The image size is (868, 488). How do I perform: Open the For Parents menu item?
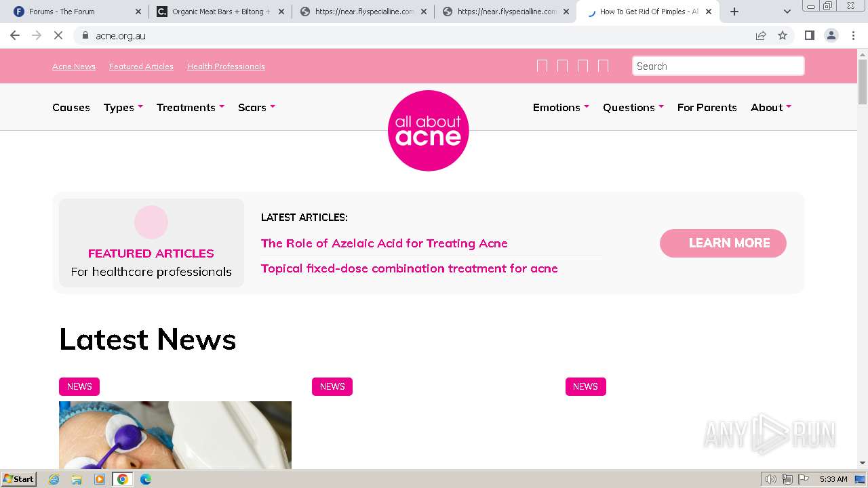(707, 107)
